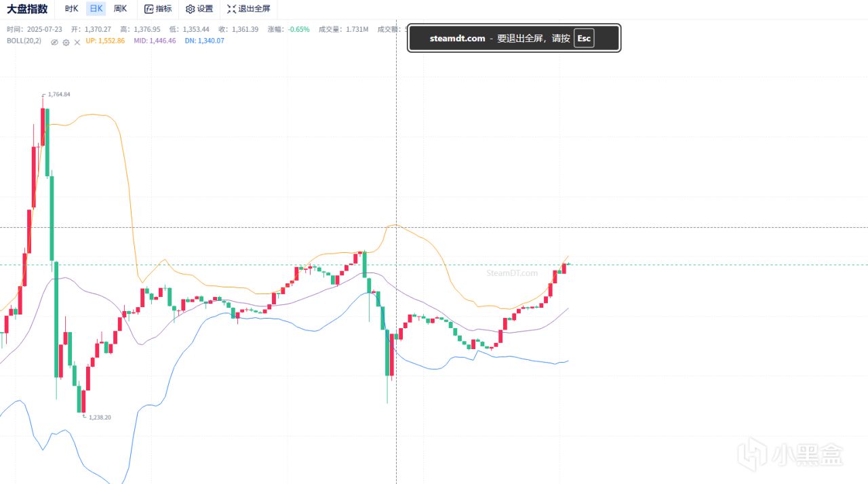868x484 pixels.
Task: Click the purple MID band value
Action: [155, 41]
